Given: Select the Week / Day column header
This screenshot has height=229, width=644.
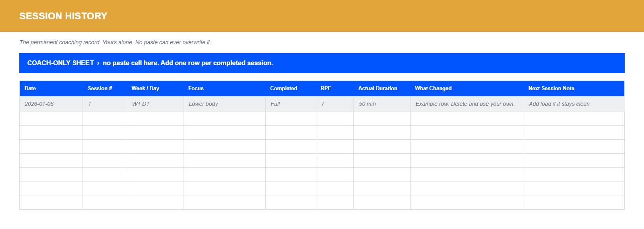Looking at the screenshot, I should pyautogui.click(x=155, y=89).
